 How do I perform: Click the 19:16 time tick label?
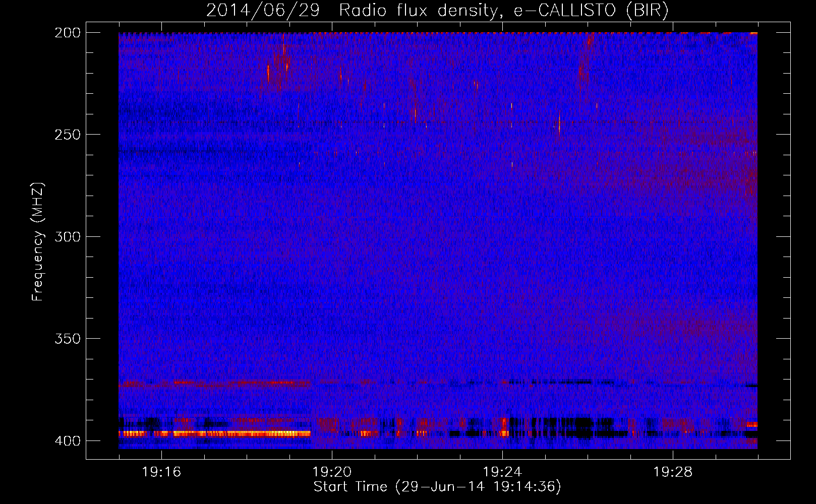click(161, 472)
